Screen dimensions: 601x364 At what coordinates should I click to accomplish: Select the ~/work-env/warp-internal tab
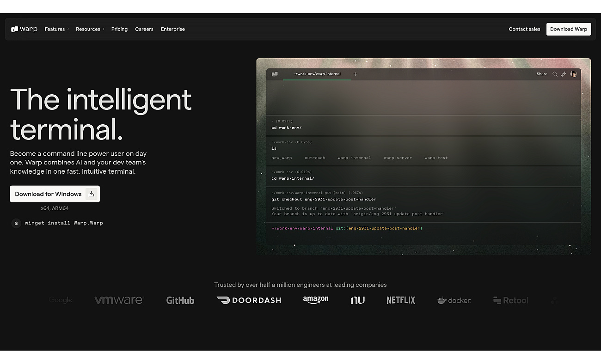(317, 74)
